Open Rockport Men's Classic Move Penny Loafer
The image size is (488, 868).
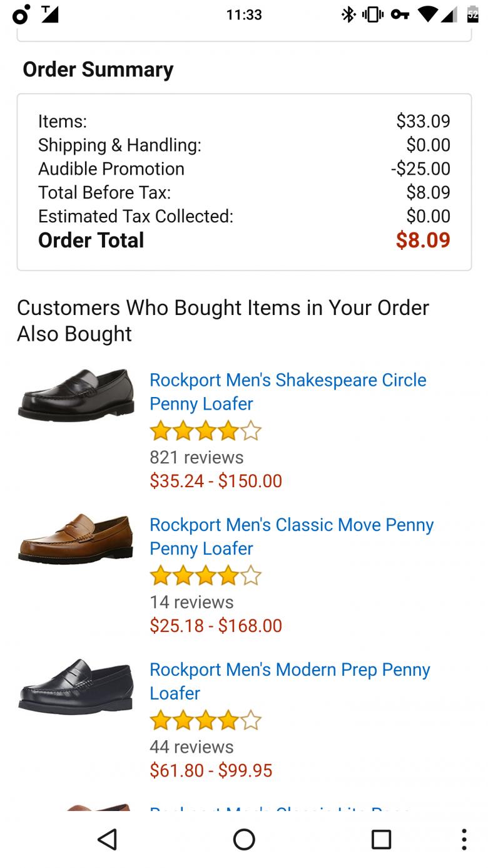click(292, 536)
